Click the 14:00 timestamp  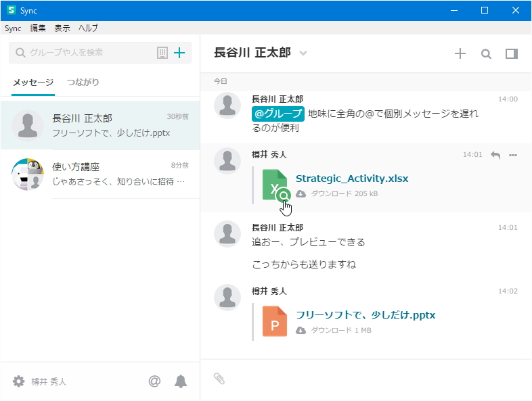[508, 99]
